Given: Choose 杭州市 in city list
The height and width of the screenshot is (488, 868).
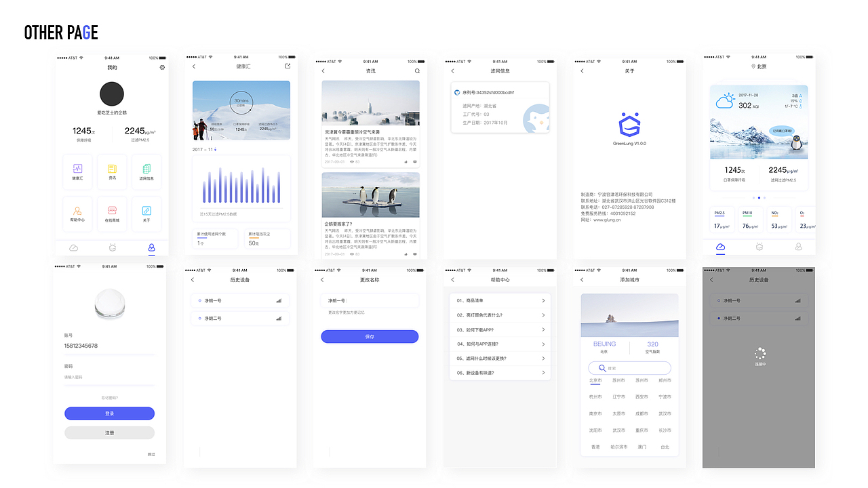Looking at the screenshot, I should coord(595,397).
